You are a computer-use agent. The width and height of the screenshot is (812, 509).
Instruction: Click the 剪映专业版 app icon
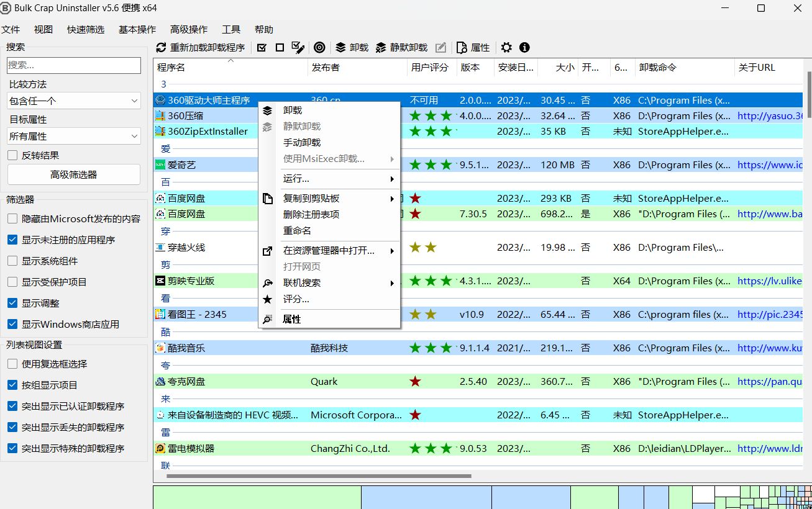(160, 281)
